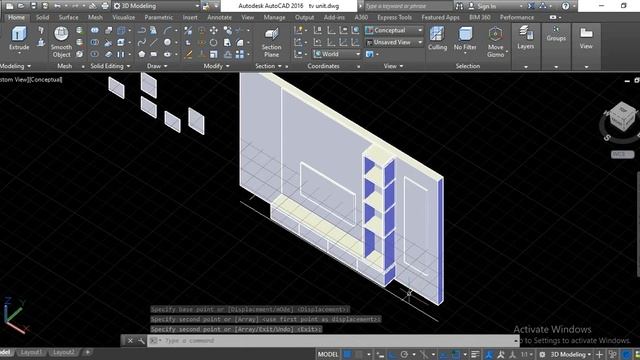Open the World UCS dropdown
The height and width of the screenshot is (360, 640).
(337, 54)
